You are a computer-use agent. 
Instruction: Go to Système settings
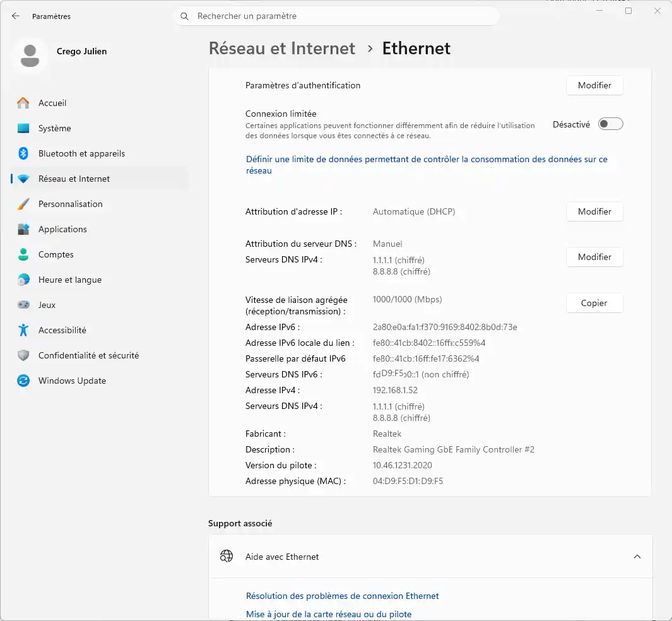(x=100, y=128)
